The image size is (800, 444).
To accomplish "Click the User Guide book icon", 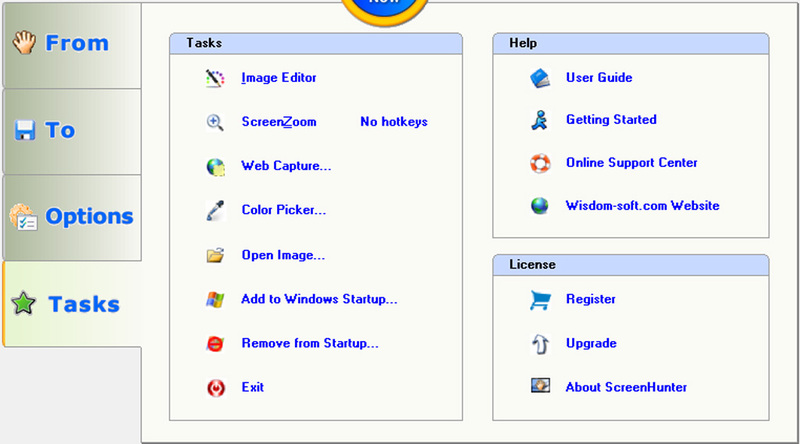I will (540, 78).
